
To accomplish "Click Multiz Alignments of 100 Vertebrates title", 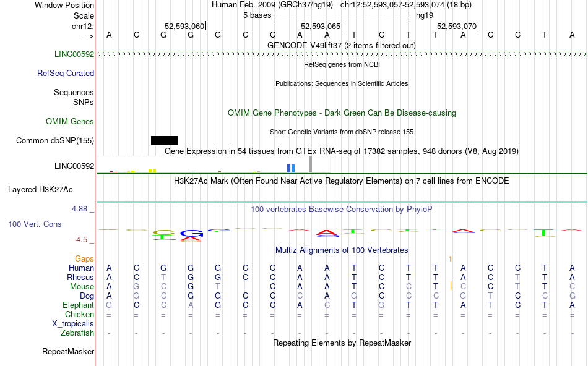I will pos(342,250).
